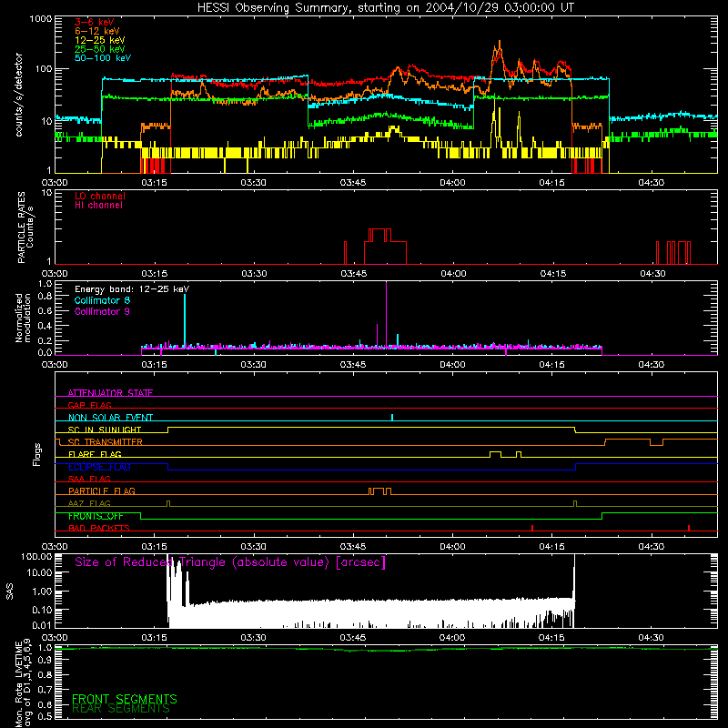Viewport: 728px width, 728px height.
Task: Click the counts/s/detector axis label
Action: [x=19, y=95]
